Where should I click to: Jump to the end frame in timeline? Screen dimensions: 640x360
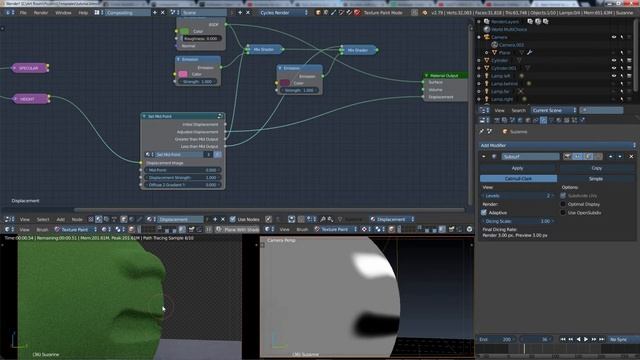pos(601,339)
